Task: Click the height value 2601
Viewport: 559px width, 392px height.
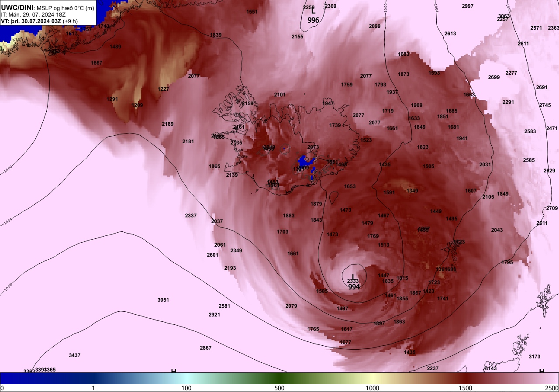Action: coord(213,255)
